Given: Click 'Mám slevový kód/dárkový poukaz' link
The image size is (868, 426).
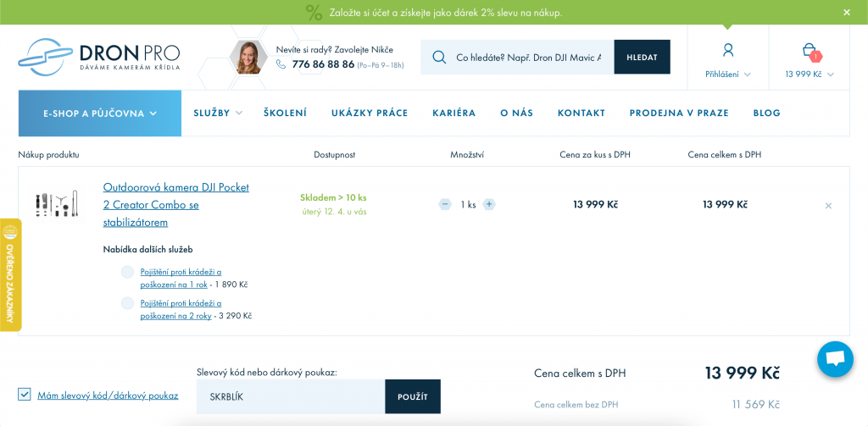Looking at the screenshot, I should click(x=108, y=396).
